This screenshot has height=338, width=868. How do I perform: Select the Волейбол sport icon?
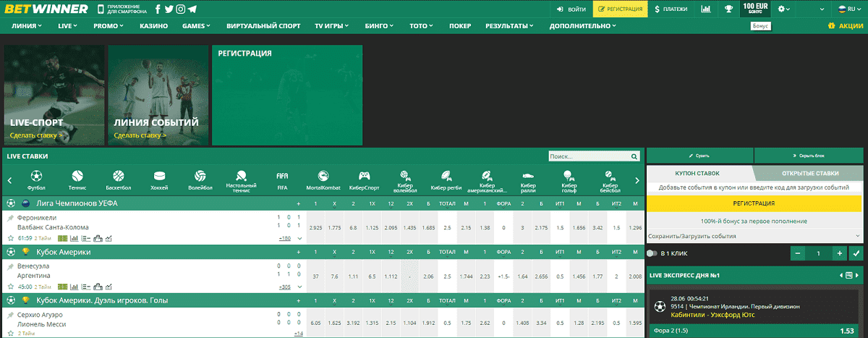coord(200,176)
